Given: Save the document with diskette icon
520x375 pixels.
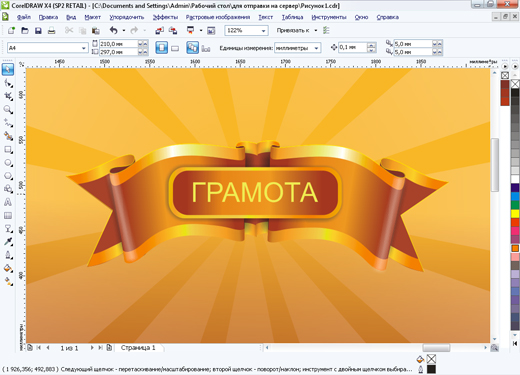Looking at the screenshot, I should [38, 31].
